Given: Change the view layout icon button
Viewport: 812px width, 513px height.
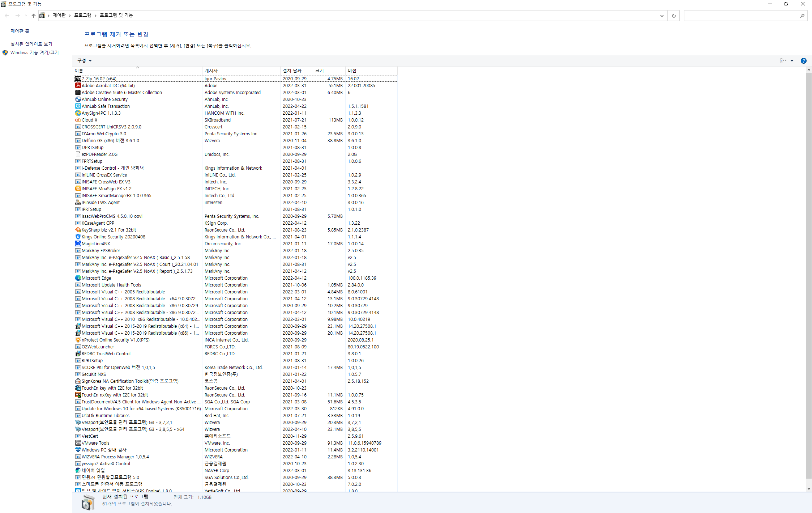Looking at the screenshot, I should point(783,61).
